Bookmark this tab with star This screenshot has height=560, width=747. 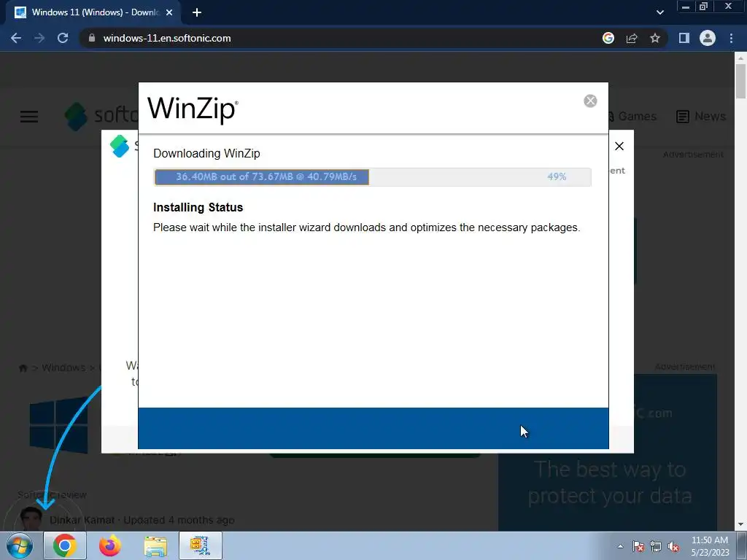click(655, 38)
